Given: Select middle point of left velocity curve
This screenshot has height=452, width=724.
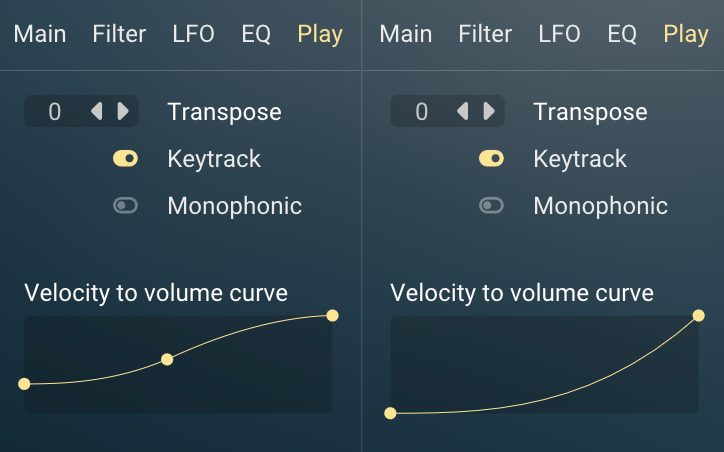Looking at the screenshot, I should click(167, 359).
